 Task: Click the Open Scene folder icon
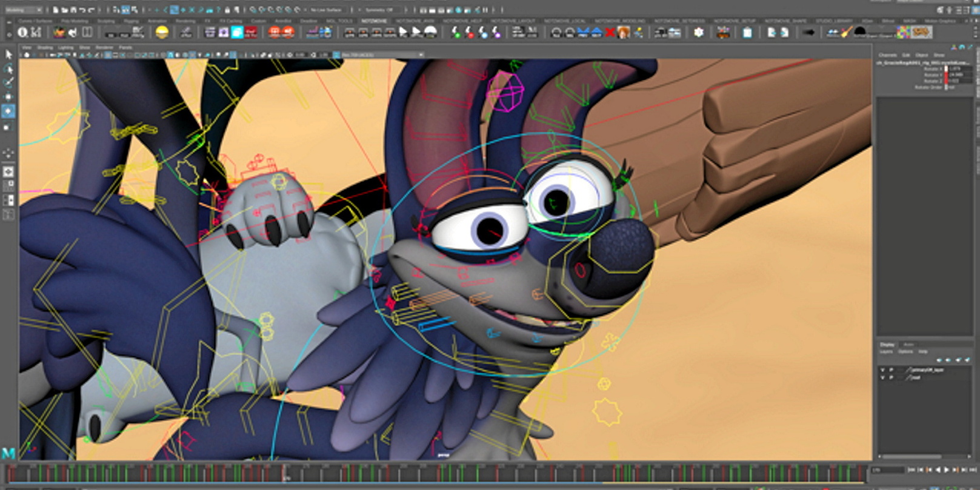65,10
